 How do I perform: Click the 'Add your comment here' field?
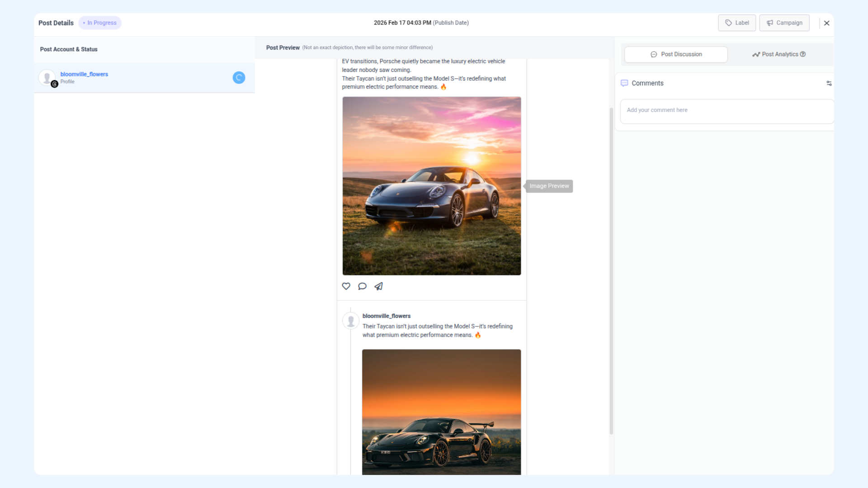coord(726,111)
